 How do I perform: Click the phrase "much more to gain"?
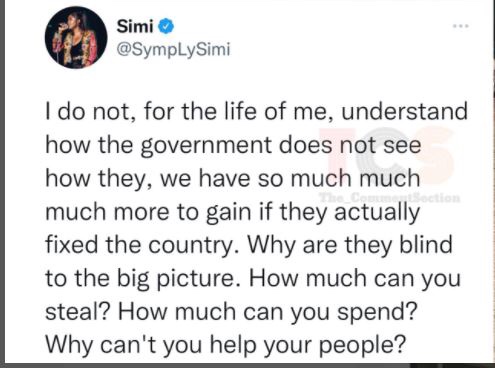pos(148,212)
